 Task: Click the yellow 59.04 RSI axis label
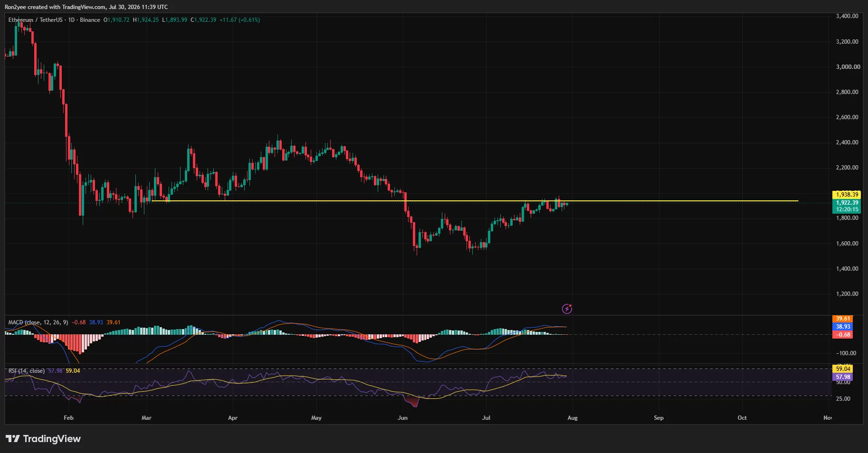tap(843, 369)
